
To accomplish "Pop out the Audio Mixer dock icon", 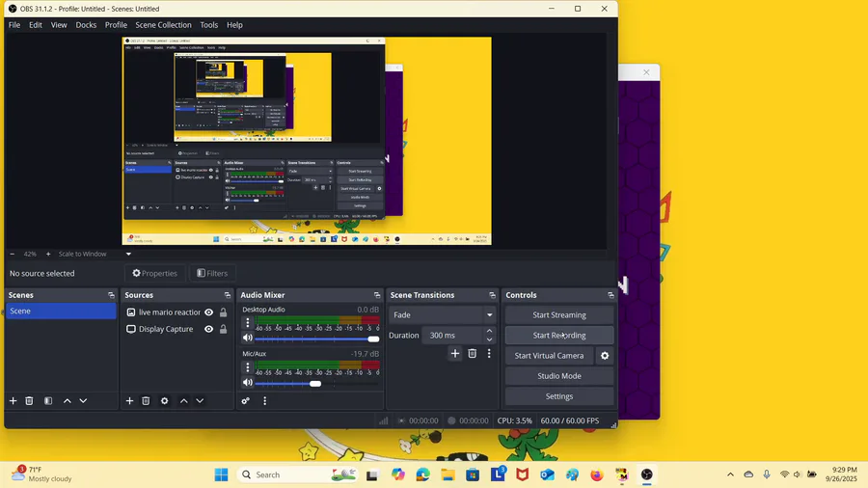I will point(377,295).
